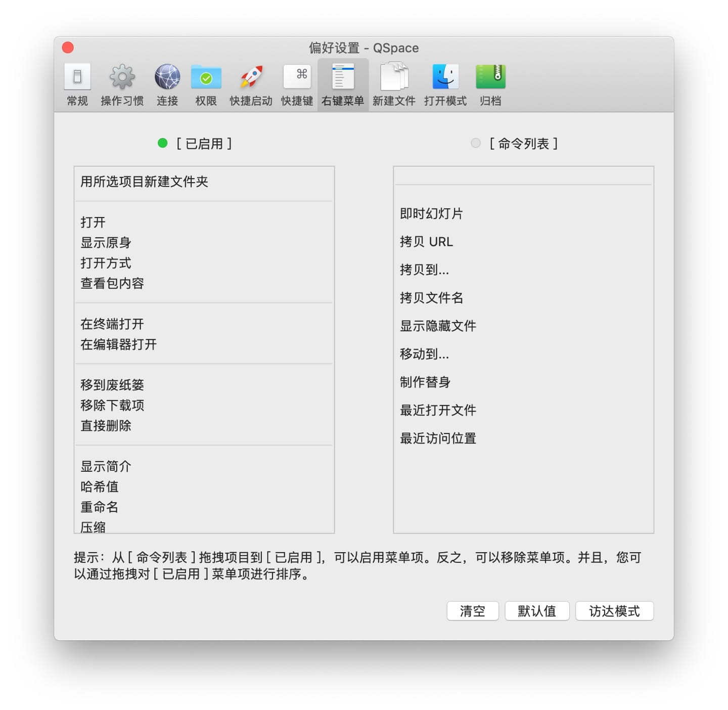This screenshot has width=728, height=710.
Task: Open the 快捷键 command key icon
Action: coord(297,76)
